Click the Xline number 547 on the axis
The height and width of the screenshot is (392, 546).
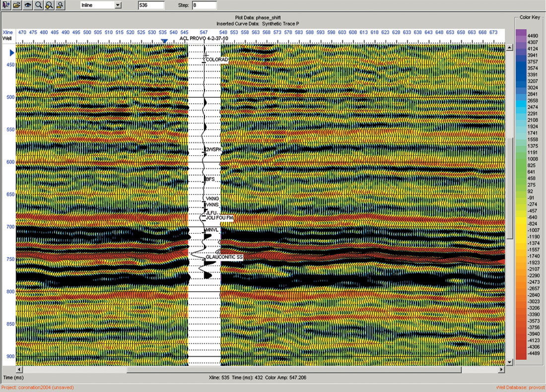(x=204, y=32)
